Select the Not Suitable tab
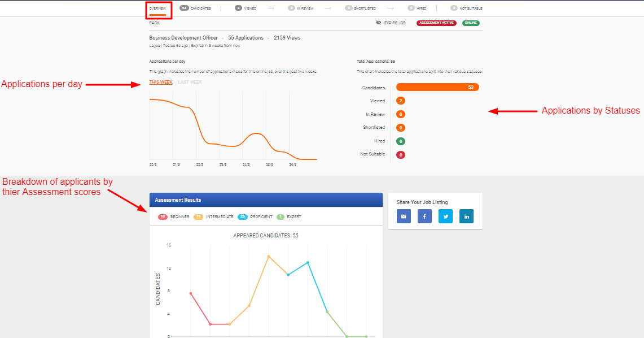644x338 pixels. pyautogui.click(x=466, y=8)
